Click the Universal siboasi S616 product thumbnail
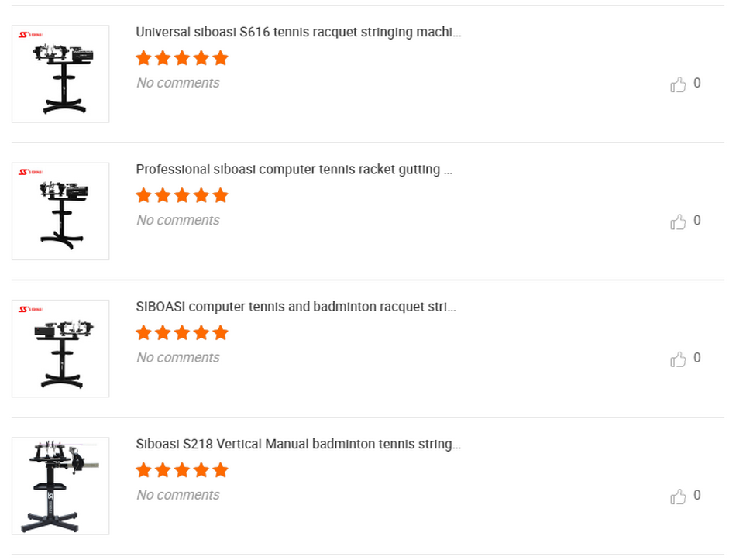736x560 pixels. tap(60, 74)
